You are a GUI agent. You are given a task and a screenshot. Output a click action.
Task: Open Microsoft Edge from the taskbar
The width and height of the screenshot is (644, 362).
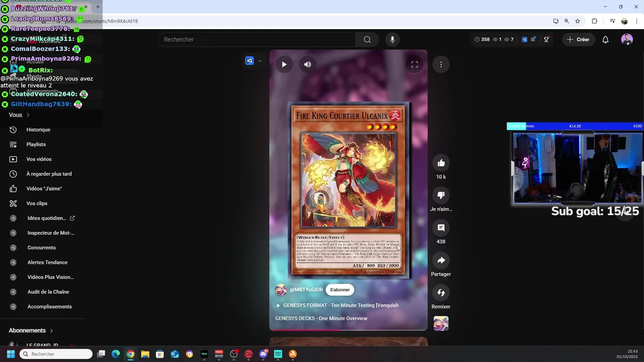pyautogui.click(x=116, y=354)
